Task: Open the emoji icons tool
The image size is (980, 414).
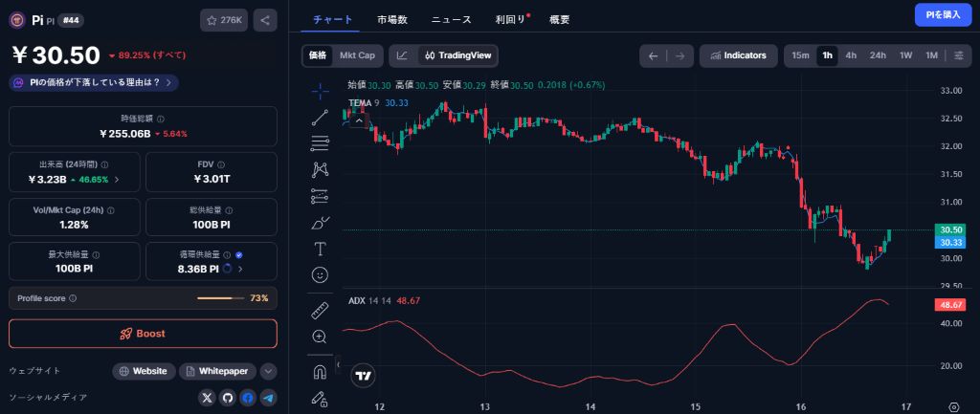Action: click(320, 274)
